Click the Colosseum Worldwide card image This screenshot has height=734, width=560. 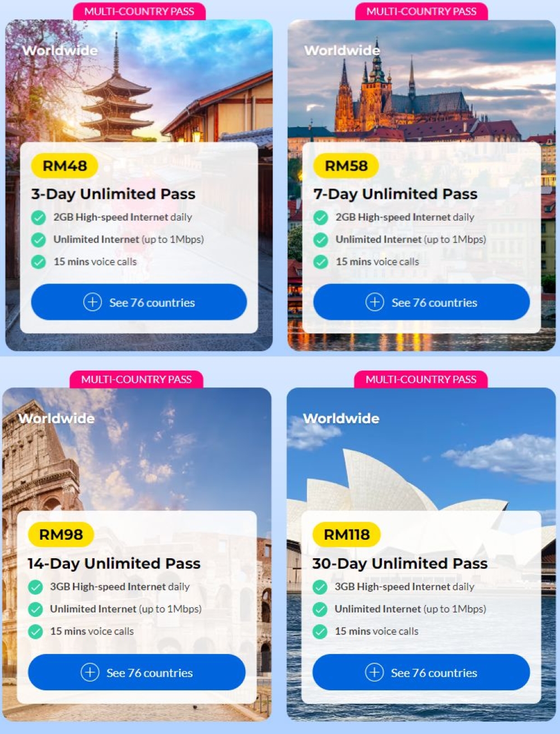pyautogui.click(x=137, y=448)
